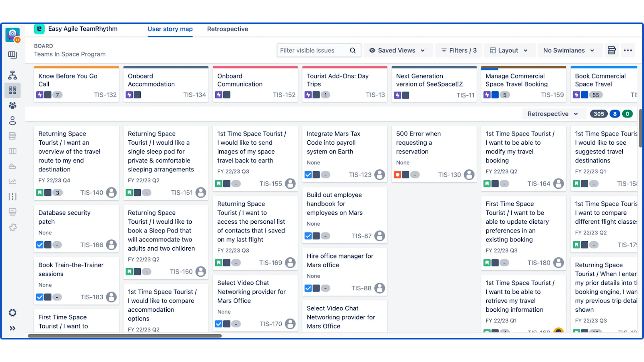This screenshot has height=362, width=644.
Task: Click assignee avatar on TIS-140 card
Action: [x=111, y=193]
